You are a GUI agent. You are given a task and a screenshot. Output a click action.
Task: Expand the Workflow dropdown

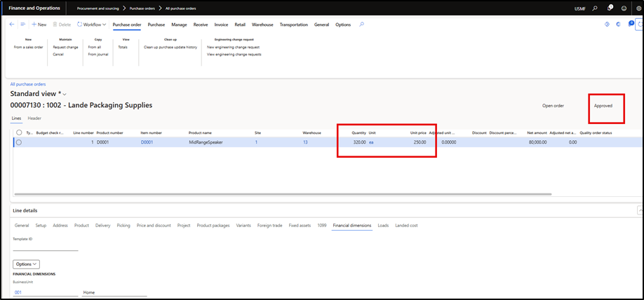91,25
